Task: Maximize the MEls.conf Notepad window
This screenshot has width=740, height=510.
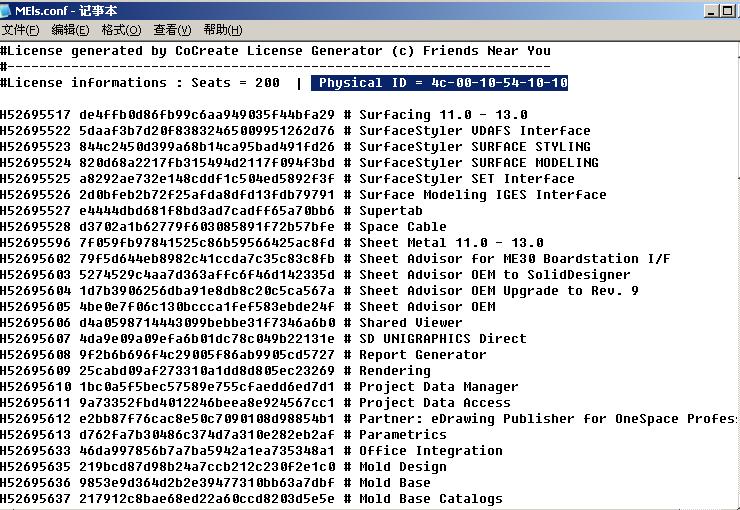Action: click(x=727, y=11)
